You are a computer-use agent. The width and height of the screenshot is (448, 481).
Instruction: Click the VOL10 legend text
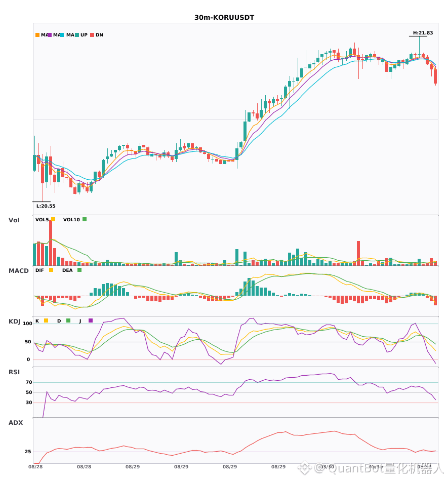click(x=71, y=220)
